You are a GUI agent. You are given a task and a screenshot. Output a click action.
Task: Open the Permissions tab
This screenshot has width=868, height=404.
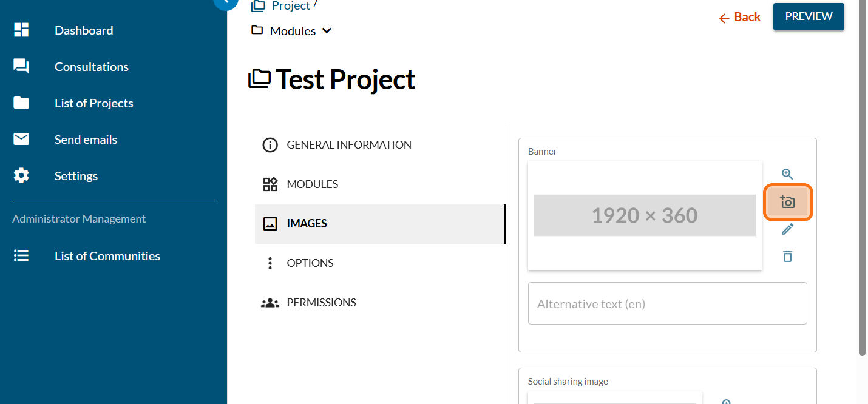[x=321, y=303]
